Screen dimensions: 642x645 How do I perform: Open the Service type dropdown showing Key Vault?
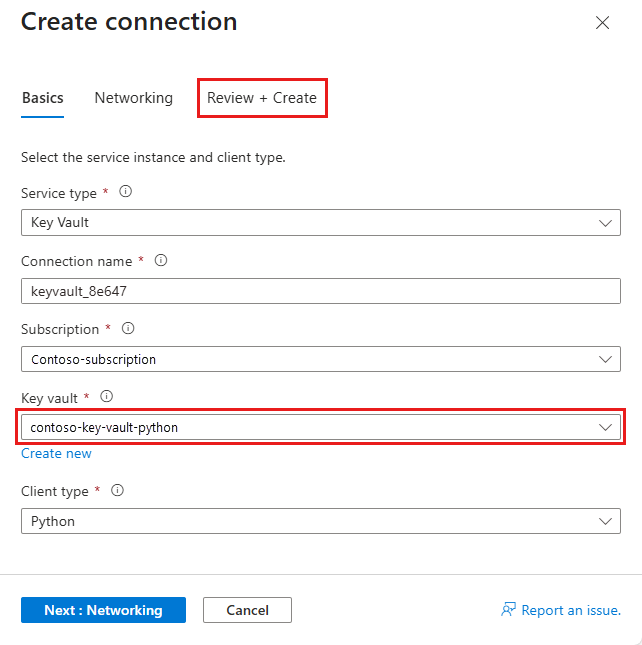[321, 223]
